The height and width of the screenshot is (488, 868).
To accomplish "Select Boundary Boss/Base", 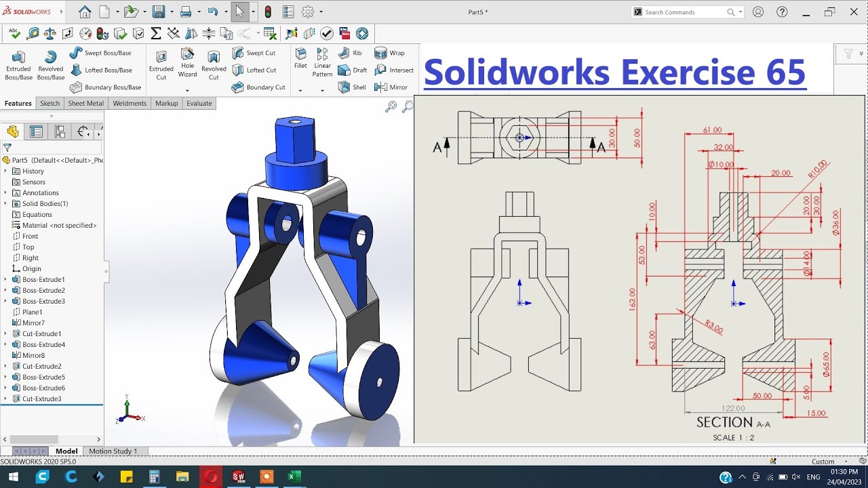I will (x=105, y=87).
